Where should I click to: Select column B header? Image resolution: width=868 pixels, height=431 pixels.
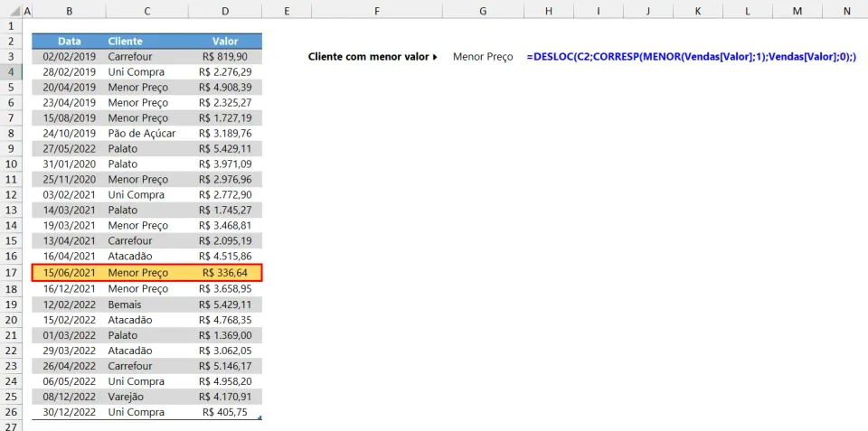pyautogui.click(x=70, y=11)
